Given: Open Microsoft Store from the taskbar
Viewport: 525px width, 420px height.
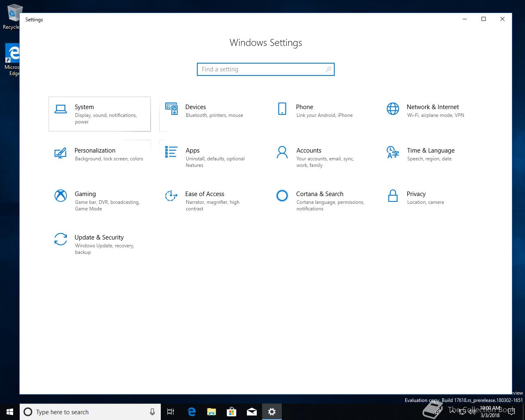Looking at the screenshot, I should (232, 412).
